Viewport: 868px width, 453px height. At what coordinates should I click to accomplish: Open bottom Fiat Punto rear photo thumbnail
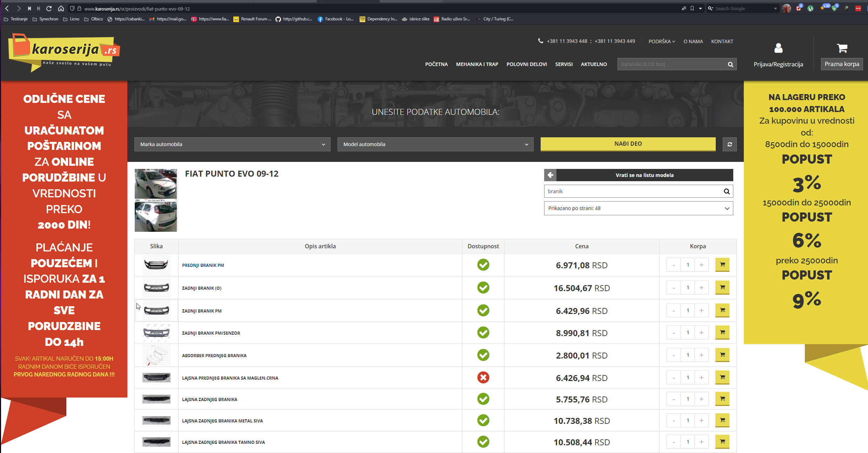click(x=156, y=217)
